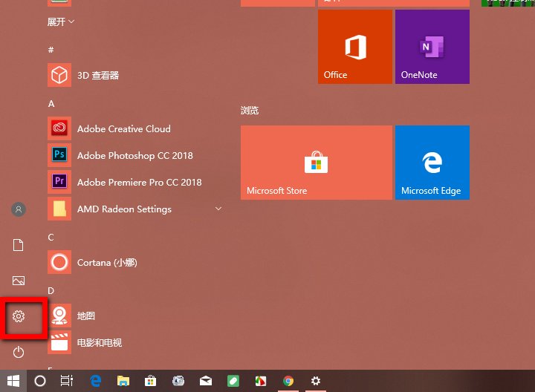Open Cortana (小娜) from app list
Viewport: 535px width, 392px height.
(106, 263)
